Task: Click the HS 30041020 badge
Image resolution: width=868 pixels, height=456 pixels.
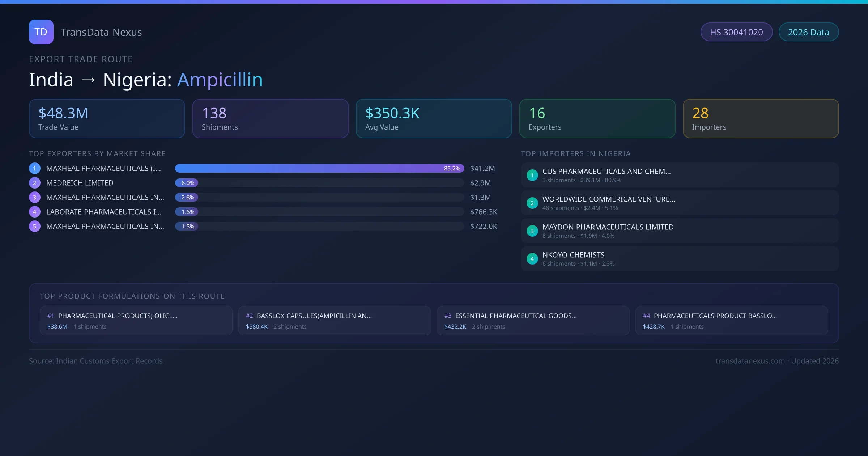Action: 736,32
